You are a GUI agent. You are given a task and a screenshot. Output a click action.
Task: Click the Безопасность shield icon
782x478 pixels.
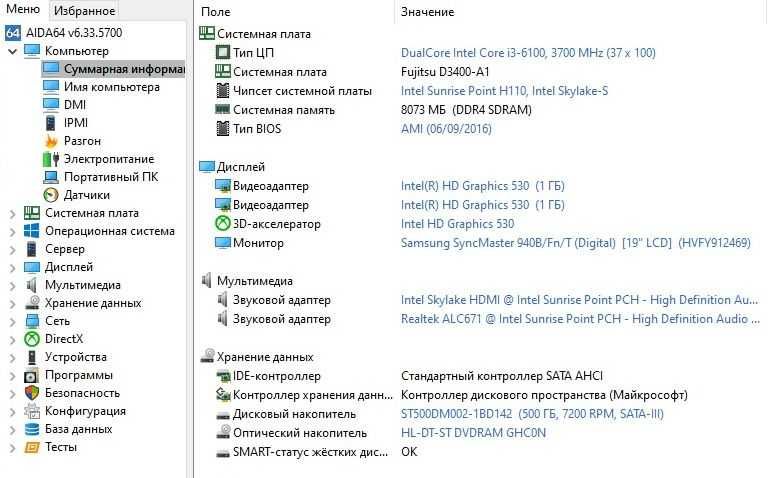pyautogui.click(x=32, y=393)
